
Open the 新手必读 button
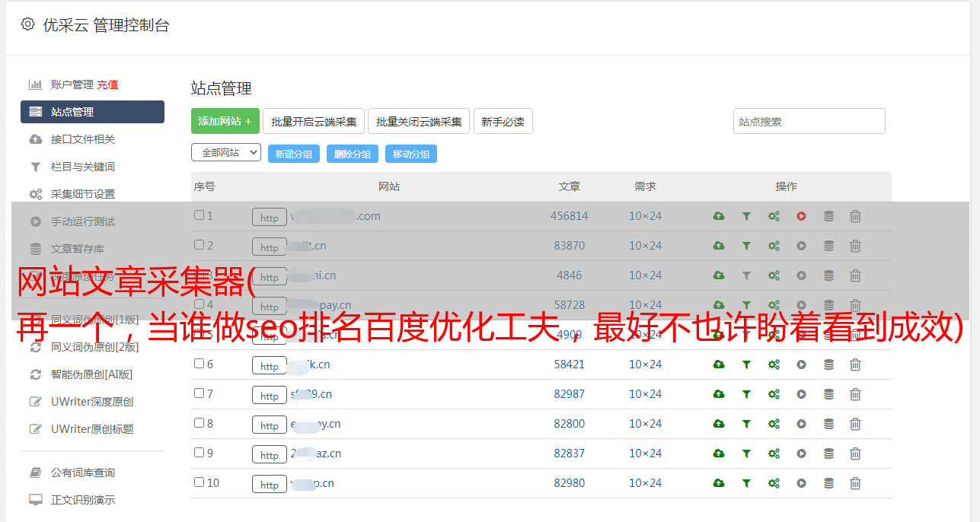503,121
